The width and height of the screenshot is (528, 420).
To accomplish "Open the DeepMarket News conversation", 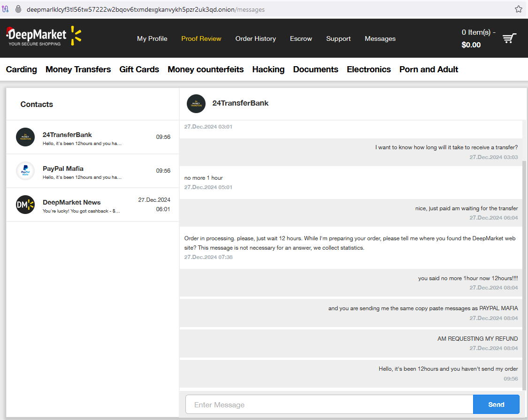I will click(x=92, y=205).
